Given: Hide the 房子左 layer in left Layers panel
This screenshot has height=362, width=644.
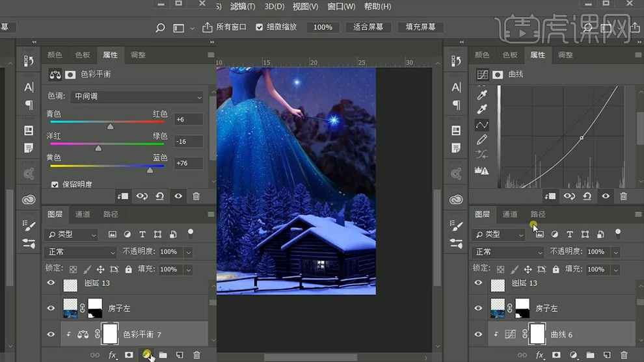Looking at the screenshot, I should (51, 308).
